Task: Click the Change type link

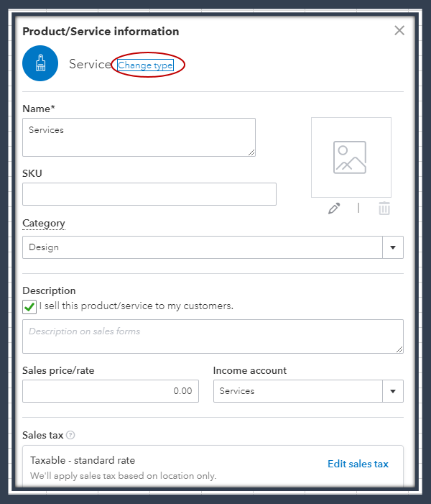Action: pyautogui.click(x=145, y=65)
